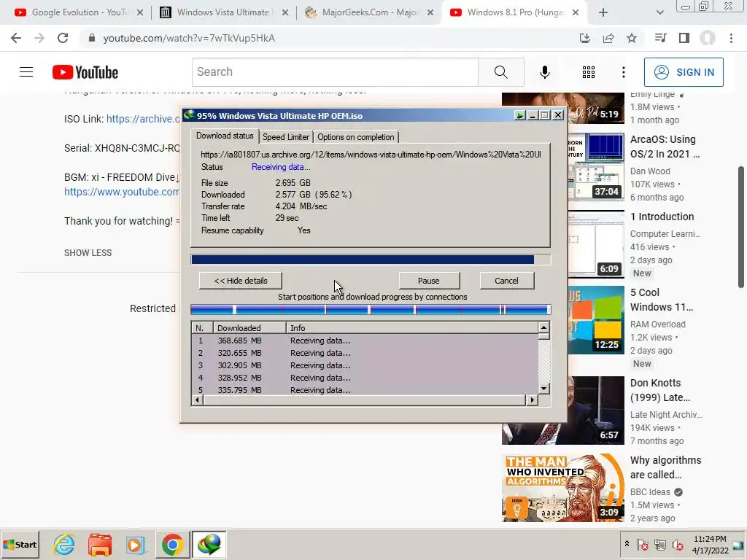
Task: Switch to Chrome on the taskbar
Action: 172,544
